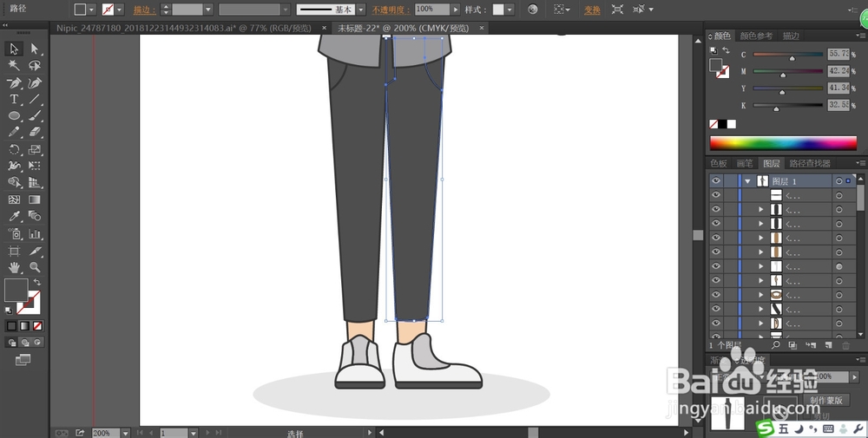
Task: Enable Draw Behind mode
Action: (x=24, y=343)
